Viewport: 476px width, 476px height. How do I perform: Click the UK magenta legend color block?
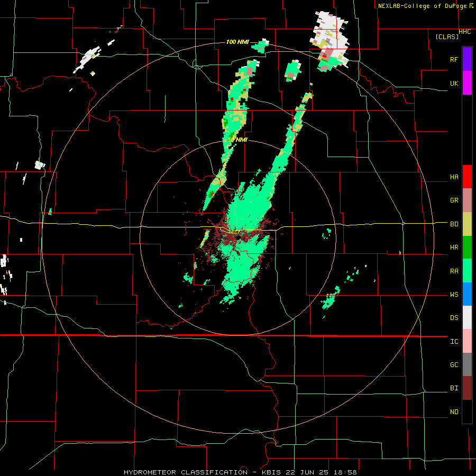[467, 83]
